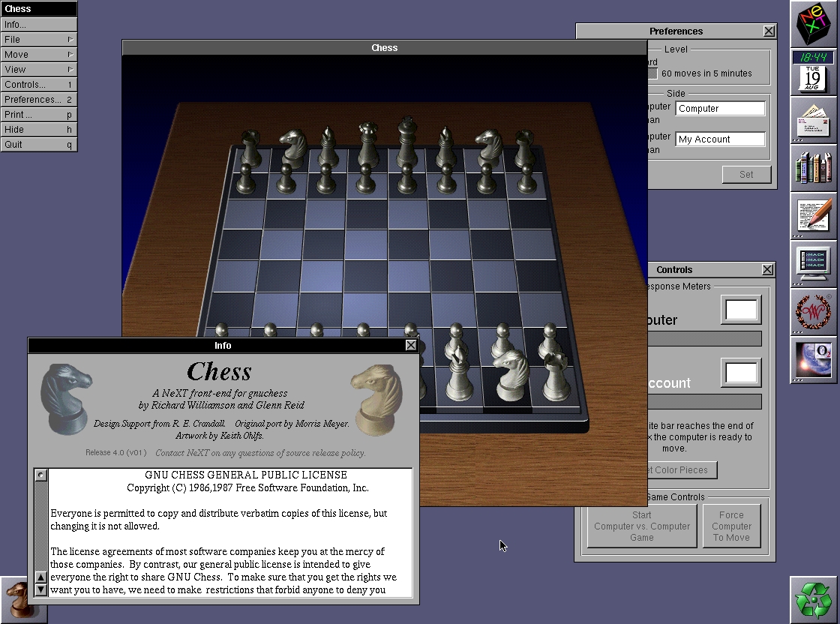Select the white knight on g1
840x624 pixels.
click(x=511, y=375)
